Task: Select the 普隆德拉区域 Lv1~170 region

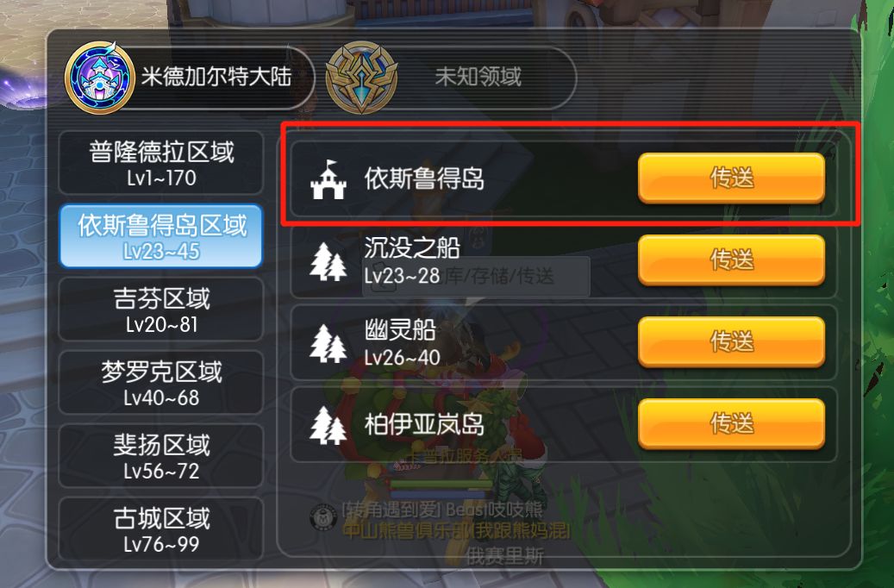Action: click(x=161, y=163)
